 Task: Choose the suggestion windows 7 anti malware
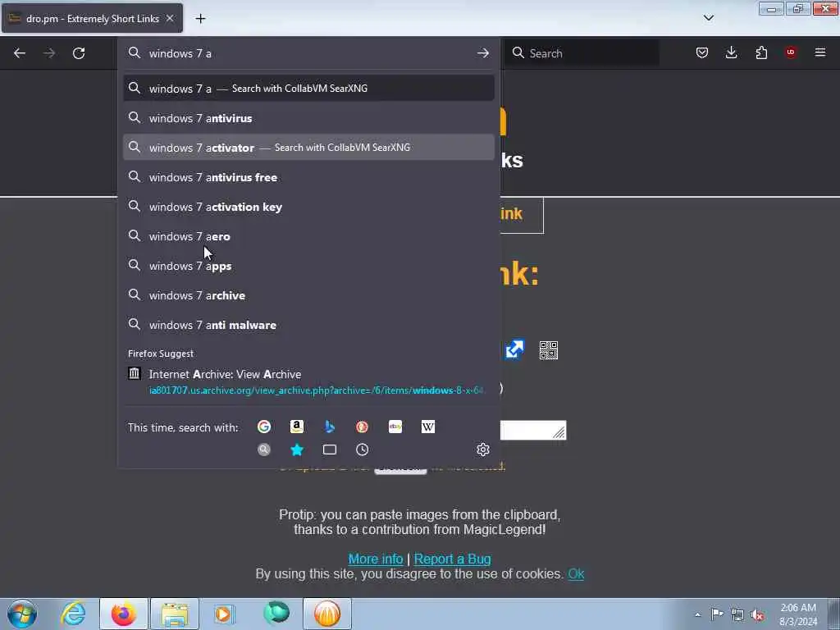tap(308, 325)
